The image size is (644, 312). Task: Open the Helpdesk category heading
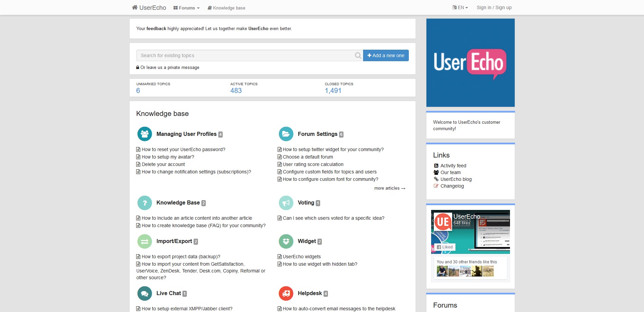[310, 293]
